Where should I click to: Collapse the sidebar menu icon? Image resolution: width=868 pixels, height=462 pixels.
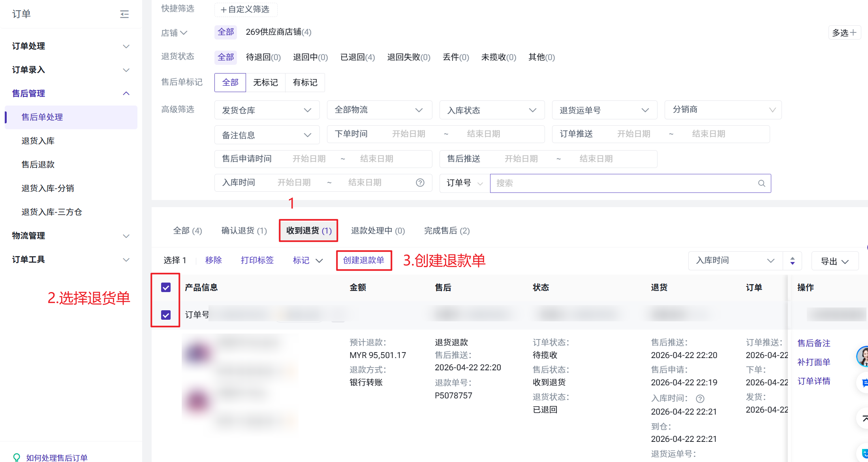pyautogui.click(x=124, y=14)
